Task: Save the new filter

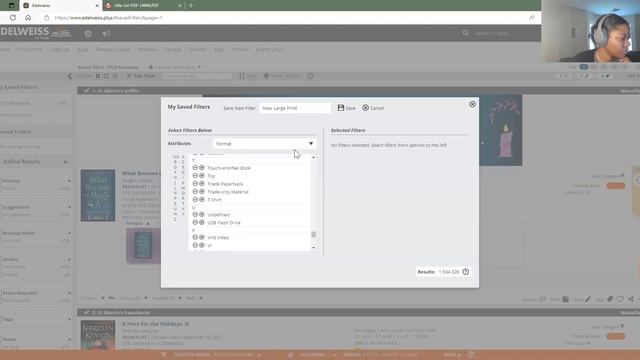Action: click(x=347, y=108)
